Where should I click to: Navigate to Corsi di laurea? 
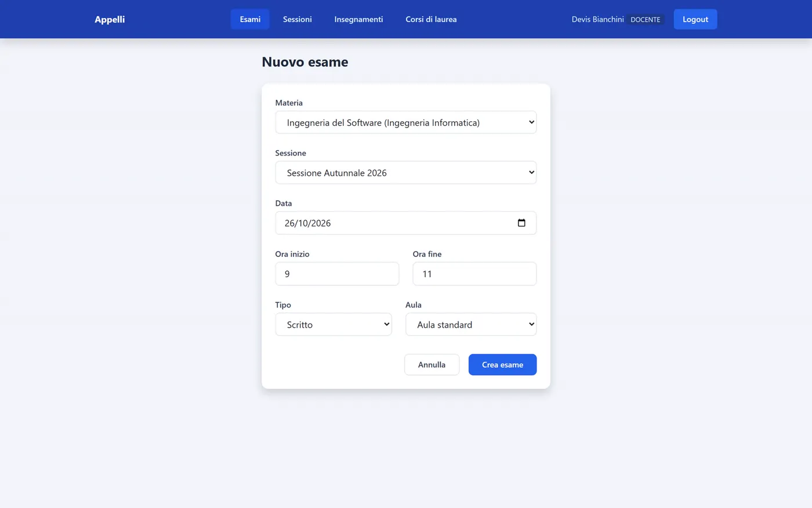coord(431,19)
